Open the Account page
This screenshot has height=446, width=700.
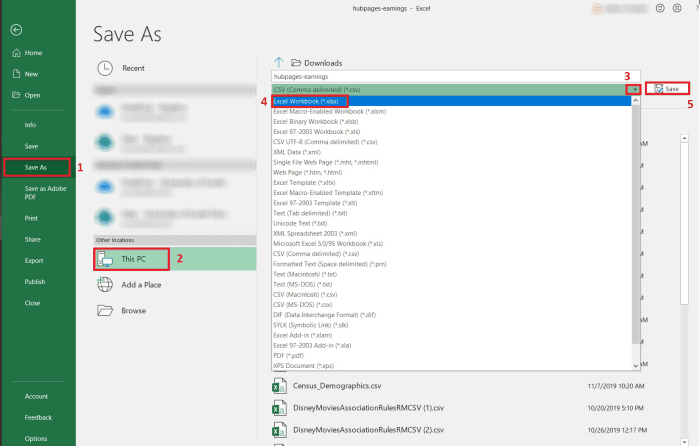point(36,396)
